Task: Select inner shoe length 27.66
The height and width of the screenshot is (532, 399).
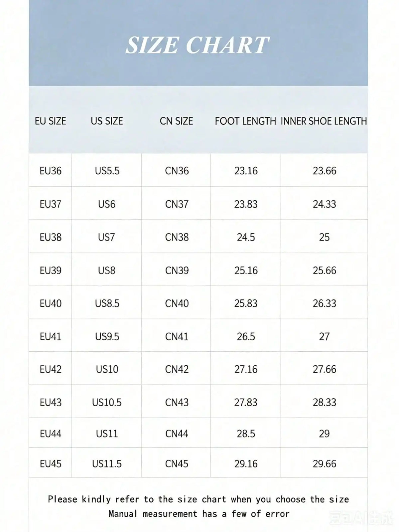Action: tap(325, 369)
